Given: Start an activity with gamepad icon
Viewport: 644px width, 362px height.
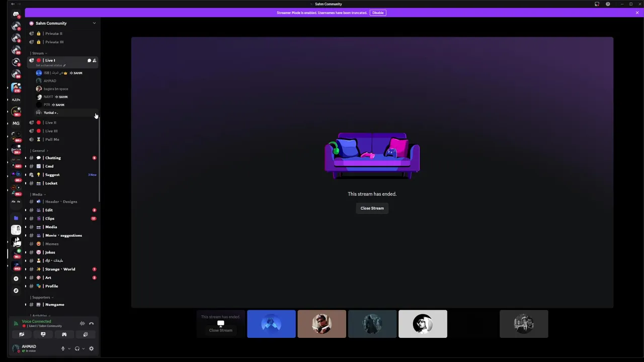Looking at the screenshot, I should click(64, 334).
